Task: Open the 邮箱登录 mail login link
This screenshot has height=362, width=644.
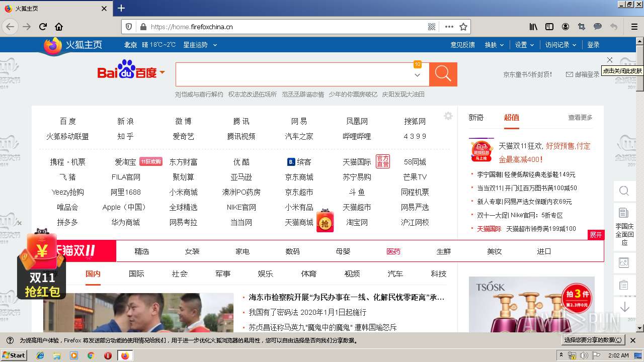Action: coord(583,74)
